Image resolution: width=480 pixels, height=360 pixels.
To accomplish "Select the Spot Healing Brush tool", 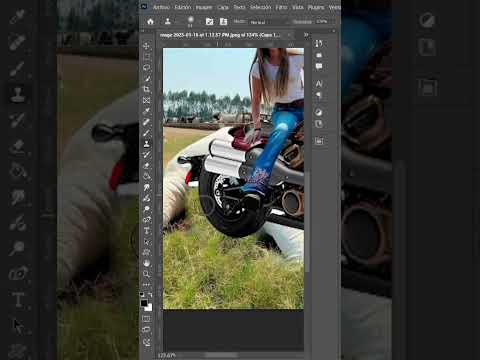I will tap(146, 122).
